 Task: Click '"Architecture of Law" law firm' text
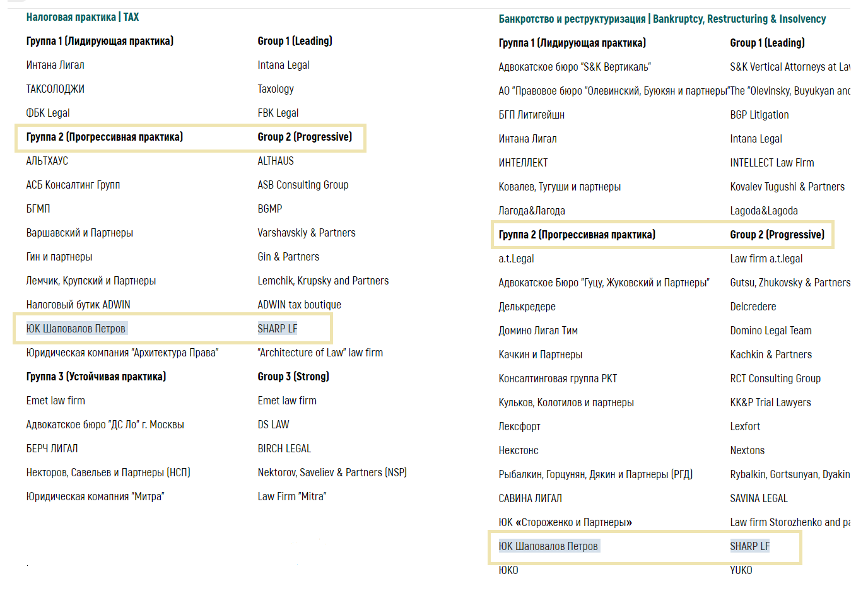320,353
